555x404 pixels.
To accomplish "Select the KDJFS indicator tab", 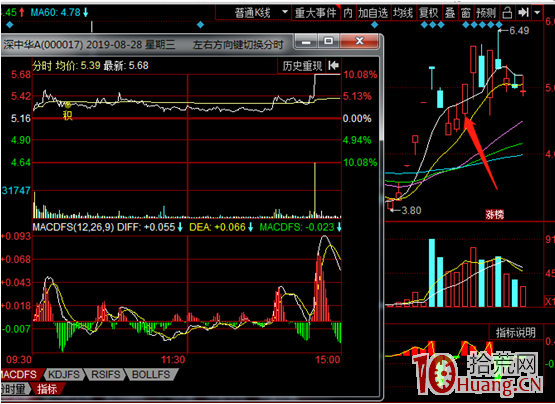I will [64, 375].
